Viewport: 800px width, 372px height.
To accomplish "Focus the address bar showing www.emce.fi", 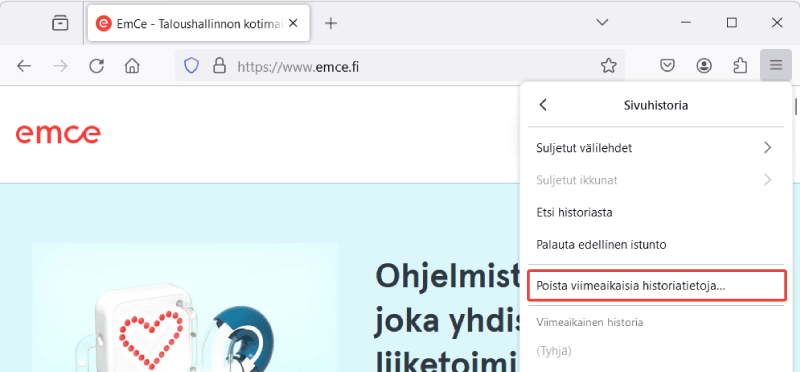I will tap(401, 65).
